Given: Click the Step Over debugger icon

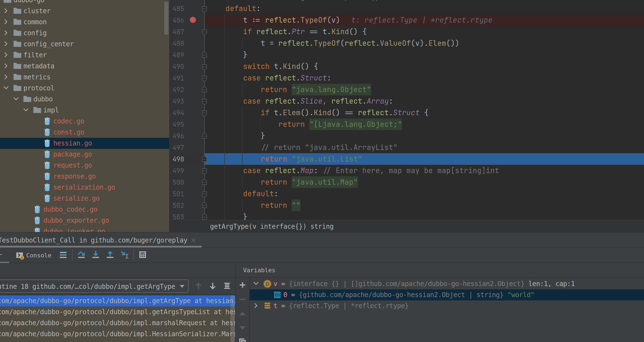Looking at the screenshot, I should 81,255.
